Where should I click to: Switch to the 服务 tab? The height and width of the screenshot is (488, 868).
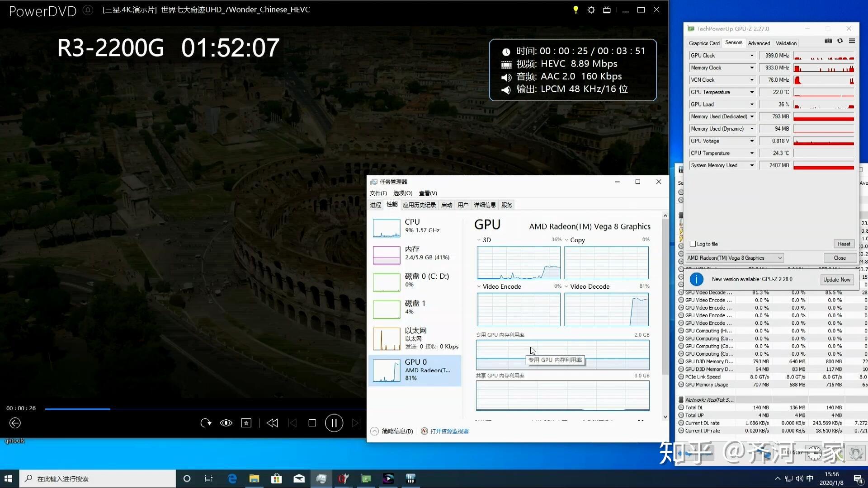[x=507, y=205]
